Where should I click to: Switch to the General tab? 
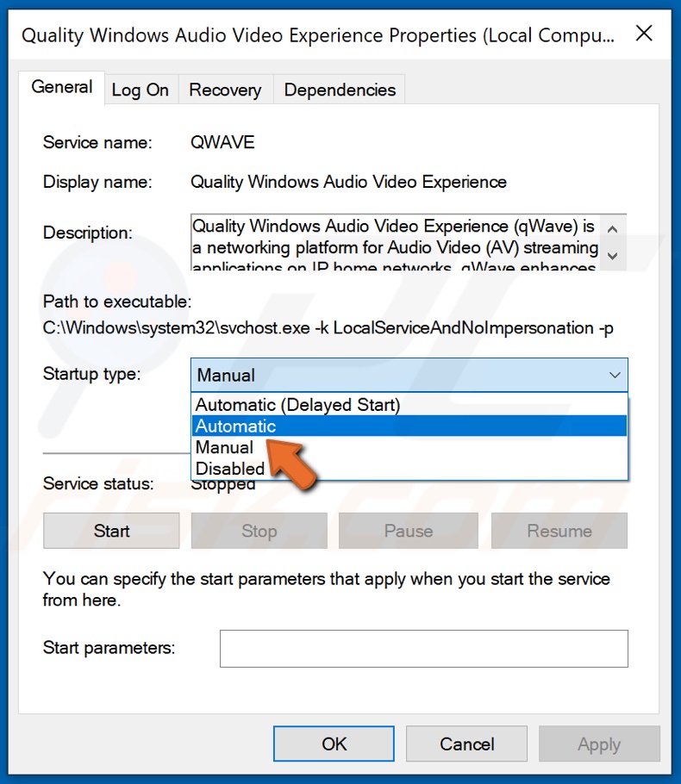click(x=61, y=88)
